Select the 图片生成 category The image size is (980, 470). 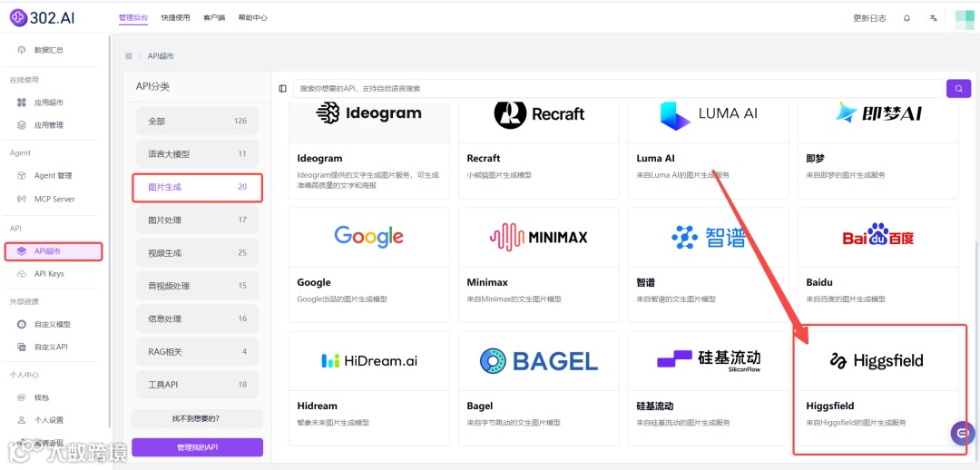tap(198, 187)
